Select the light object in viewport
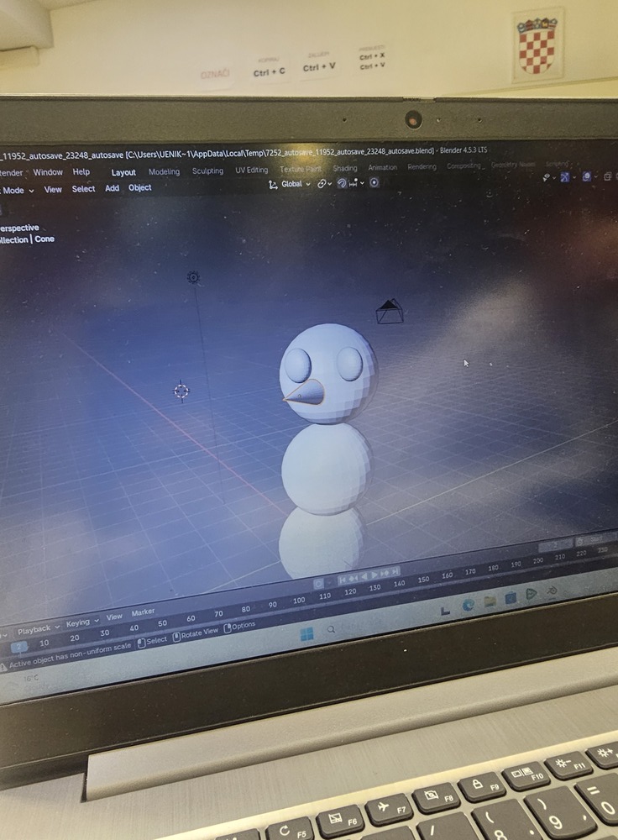Image resolution: width=618 pixels, height=840 pixels. coord(193,277)
